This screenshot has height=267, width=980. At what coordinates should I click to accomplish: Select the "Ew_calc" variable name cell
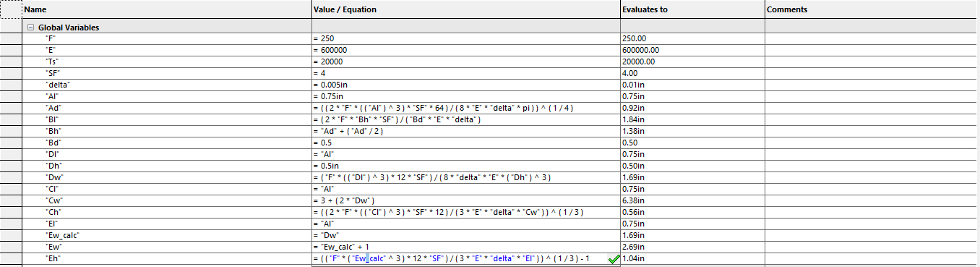point(166,235)
